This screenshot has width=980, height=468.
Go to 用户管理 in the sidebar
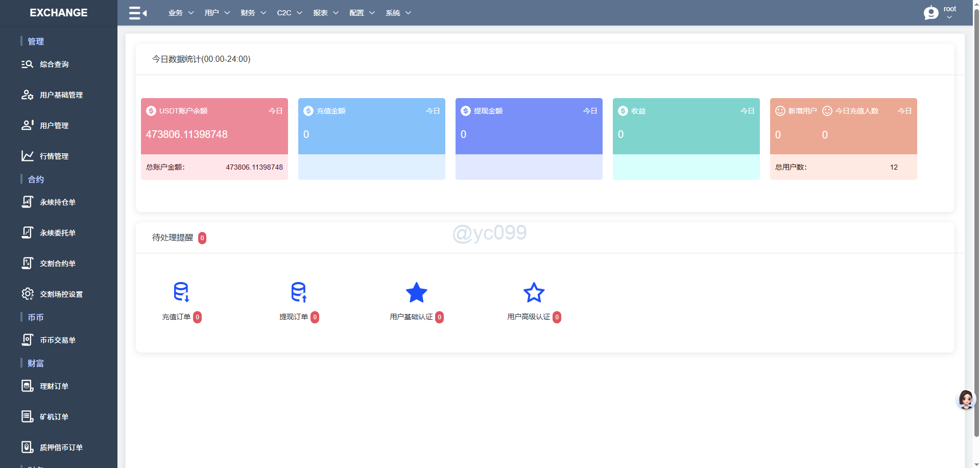[54, 126]
